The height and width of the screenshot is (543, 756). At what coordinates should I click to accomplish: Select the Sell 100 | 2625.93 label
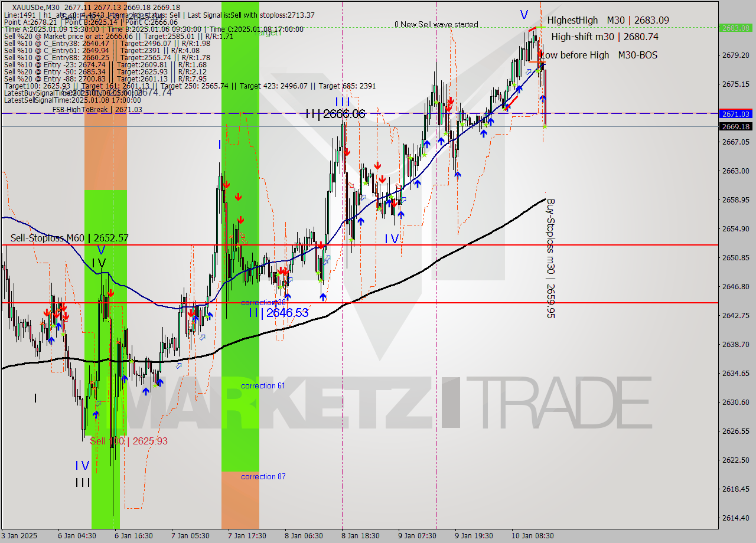click(x=128, y=441)
